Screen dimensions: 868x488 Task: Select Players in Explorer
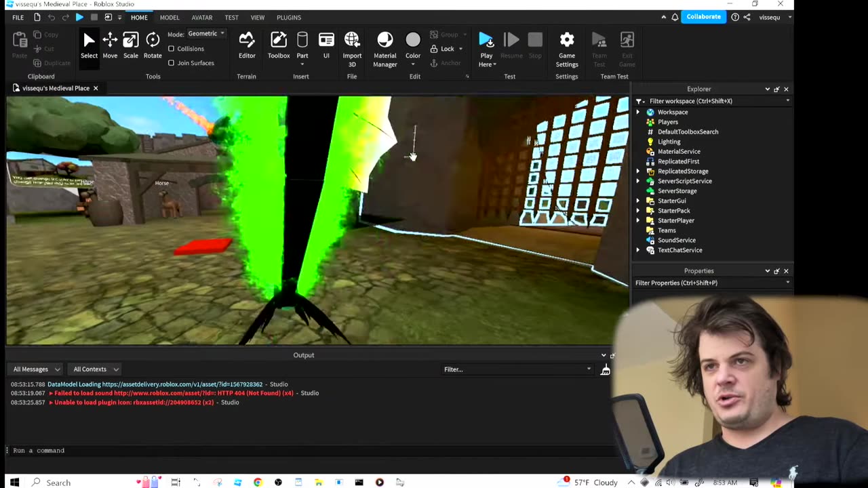(668, 122)
